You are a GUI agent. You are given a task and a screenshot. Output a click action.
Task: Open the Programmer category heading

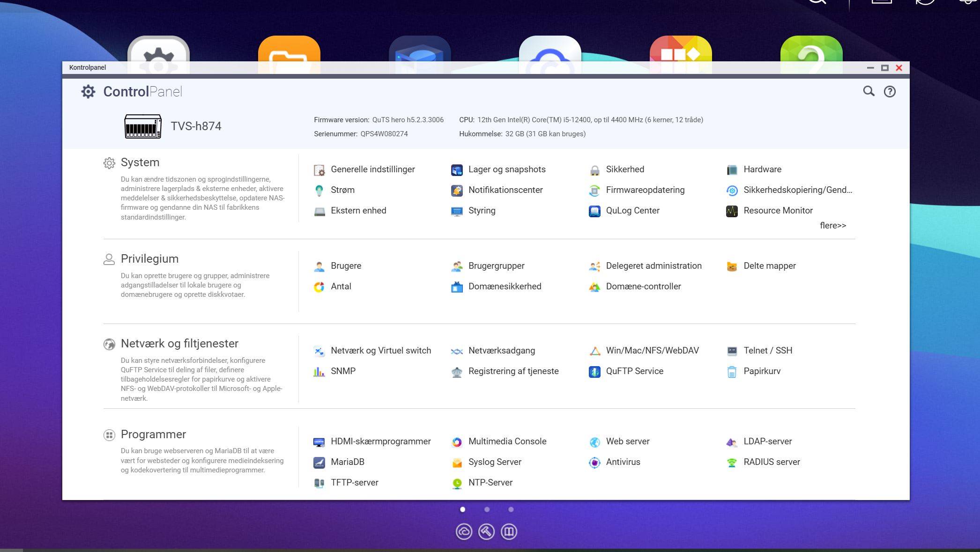pos(153,434)
